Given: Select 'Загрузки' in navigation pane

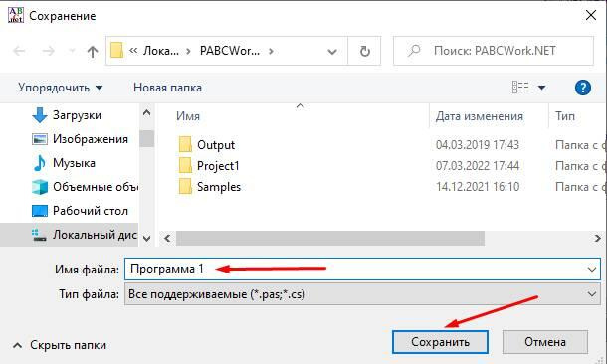Looking at the screenshot, I should coord(77,115).
